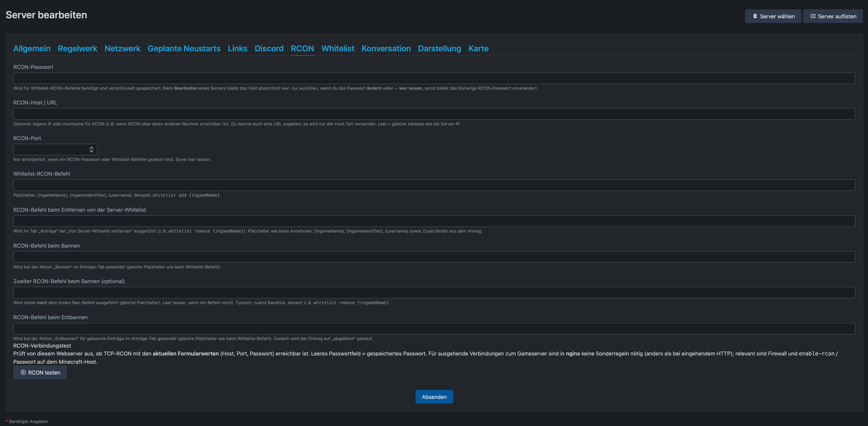
Task: Select the Discord tab
Action: click(x=269, y=48)
